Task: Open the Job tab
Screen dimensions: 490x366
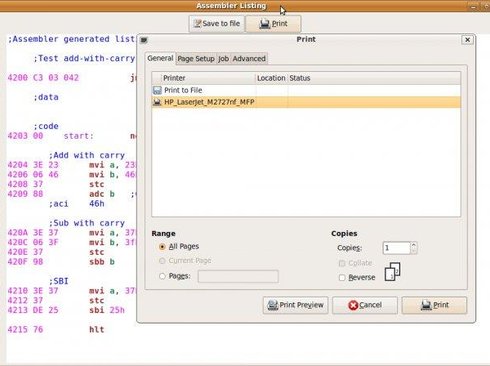Action: 223,59
